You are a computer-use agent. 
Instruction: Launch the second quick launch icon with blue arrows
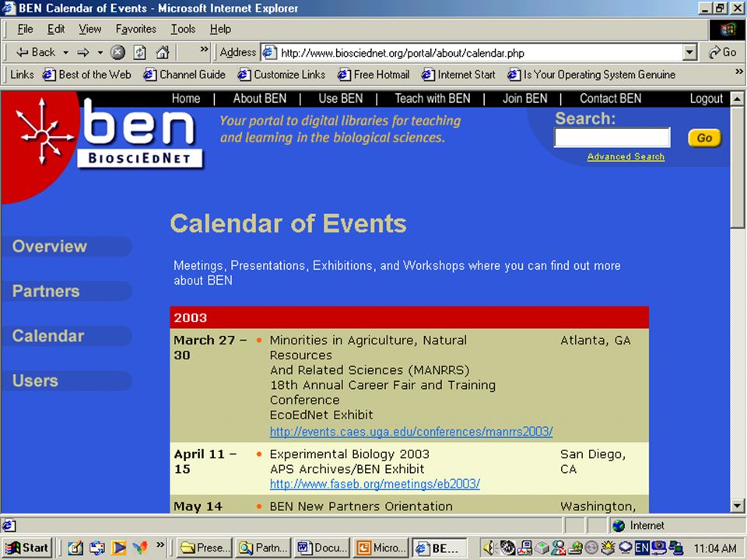pyautogui.click(x=97, y=548)
